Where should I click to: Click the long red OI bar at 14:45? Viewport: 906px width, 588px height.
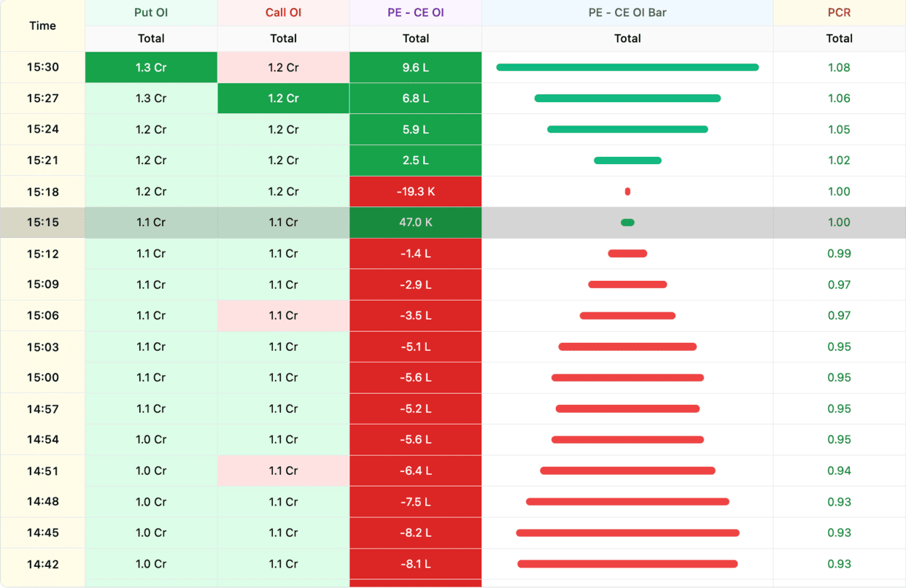point(627,533)
